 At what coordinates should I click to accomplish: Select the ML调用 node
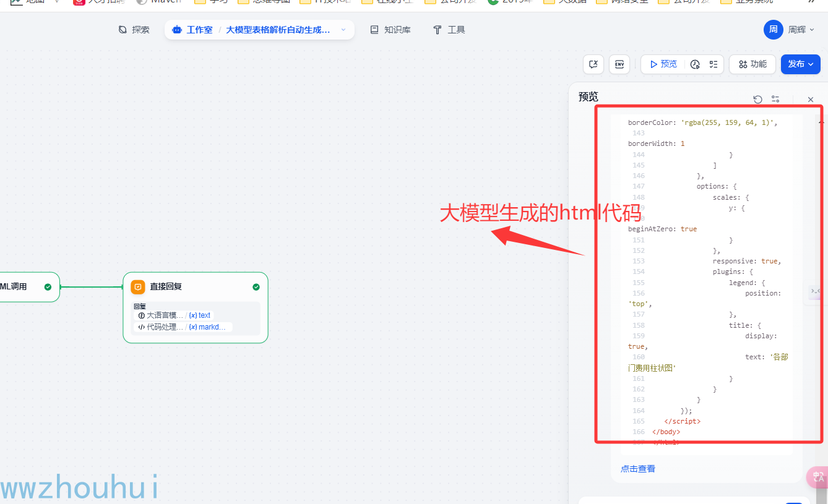(x=28, y=287)
